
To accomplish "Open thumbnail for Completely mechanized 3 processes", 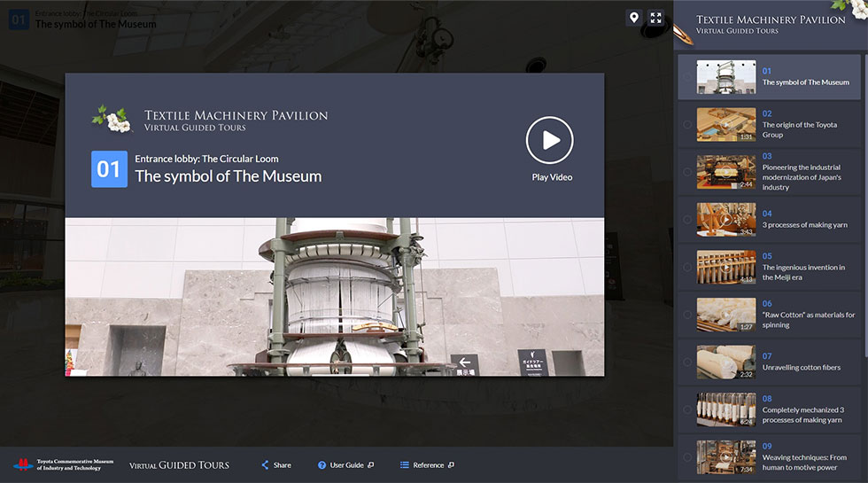I will (725, 409).
